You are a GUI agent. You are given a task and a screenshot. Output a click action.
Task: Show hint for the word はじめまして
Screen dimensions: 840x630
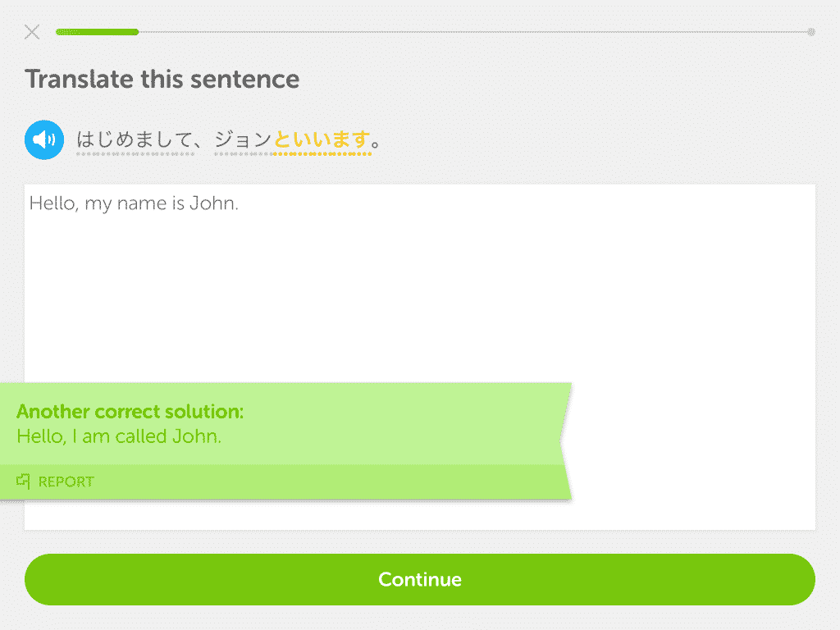(x=135, y=139)
